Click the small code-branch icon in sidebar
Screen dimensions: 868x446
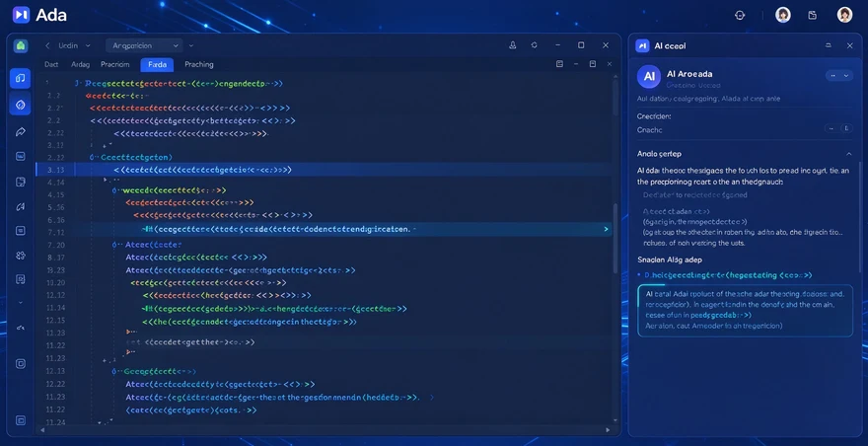point(21,328)
